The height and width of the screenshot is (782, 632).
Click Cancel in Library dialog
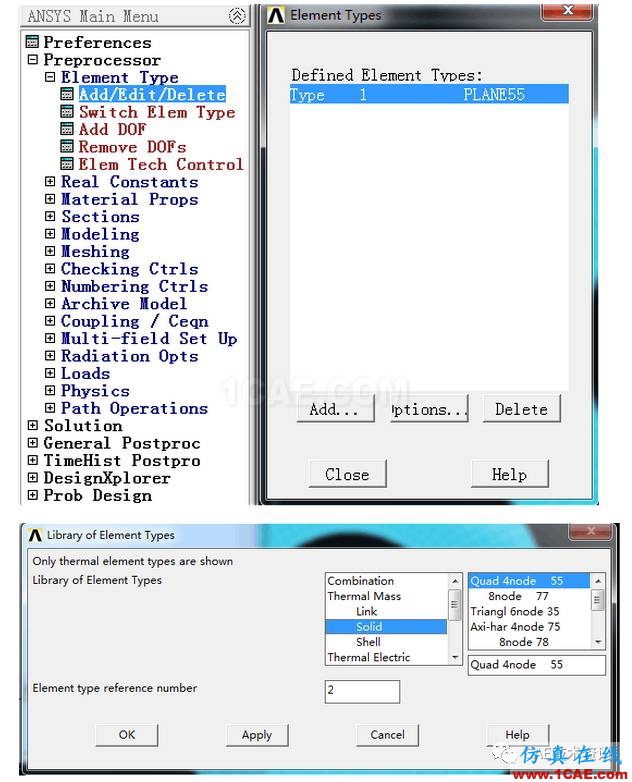click(x=387, y=735)
